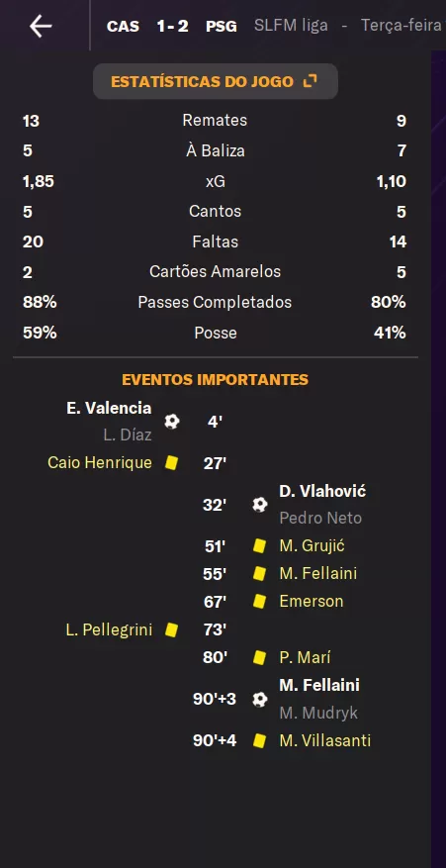Open SLFM liga competition link

tap(291, 26)
